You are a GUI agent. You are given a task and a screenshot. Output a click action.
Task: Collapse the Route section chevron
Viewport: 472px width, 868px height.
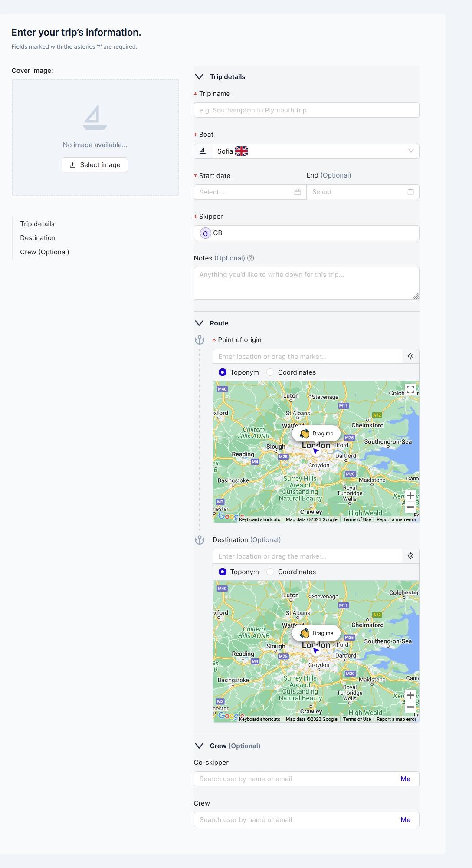199,323
